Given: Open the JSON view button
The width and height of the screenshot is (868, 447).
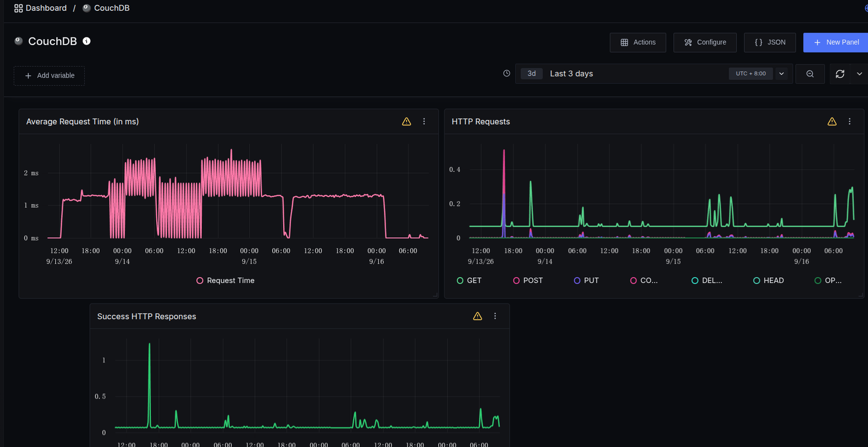Looking at the screenshot, I should [770, 42].
